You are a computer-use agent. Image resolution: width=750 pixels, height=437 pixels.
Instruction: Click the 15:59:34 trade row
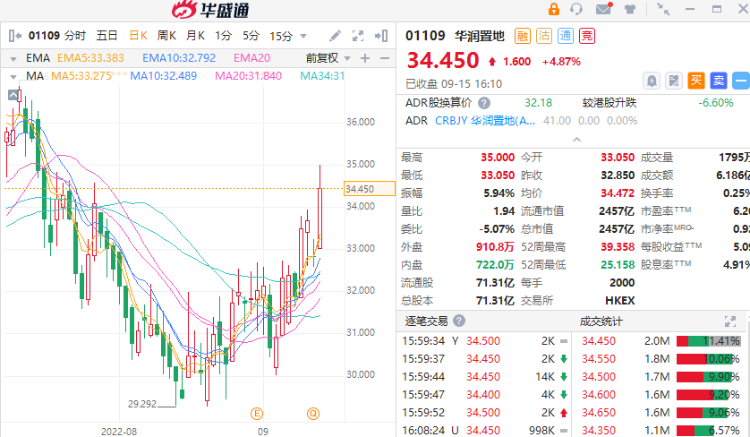pyautogui.click(x=484, y=341)
